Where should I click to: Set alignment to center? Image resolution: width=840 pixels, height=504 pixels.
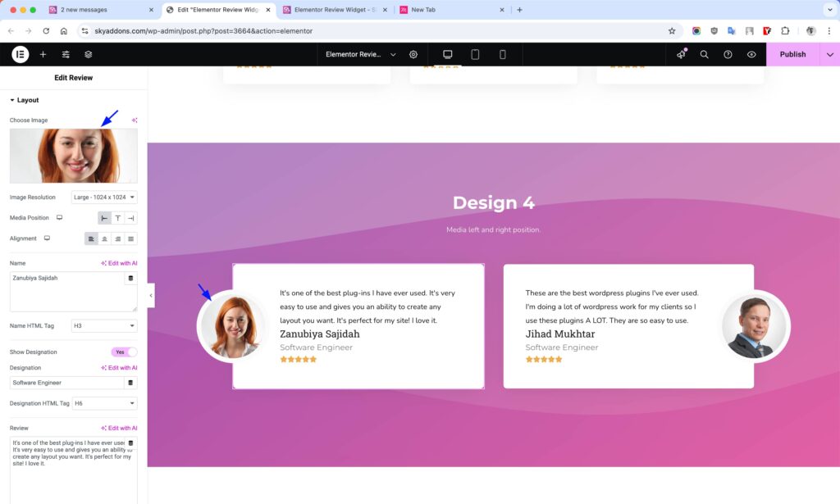click(104, 238)
